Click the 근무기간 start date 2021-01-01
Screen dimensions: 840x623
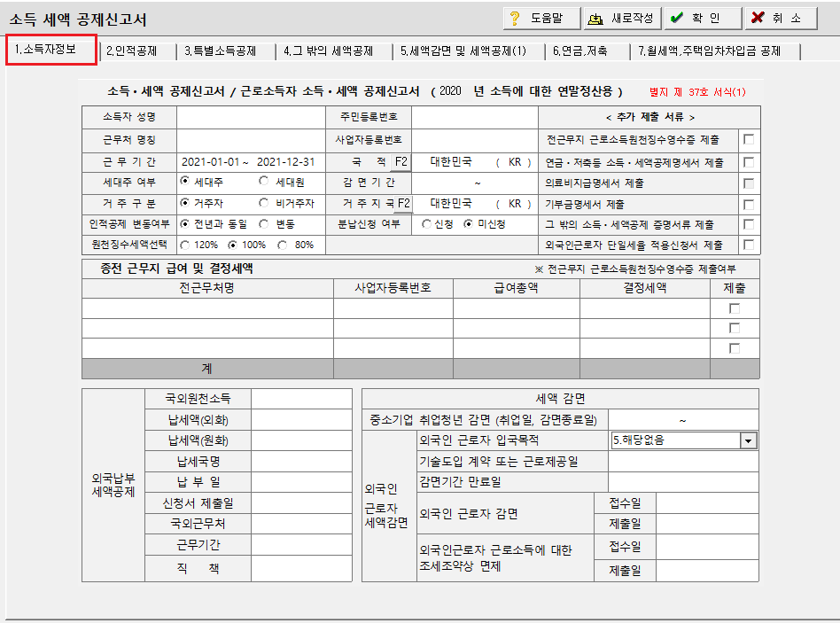211,162
